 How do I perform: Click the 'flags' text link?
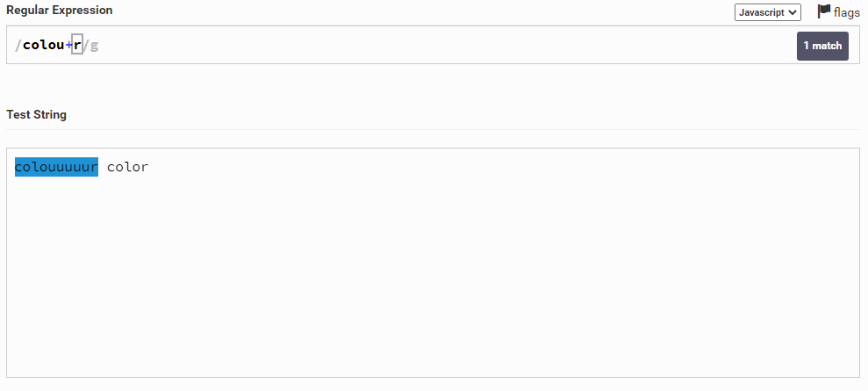pos(847,13)
